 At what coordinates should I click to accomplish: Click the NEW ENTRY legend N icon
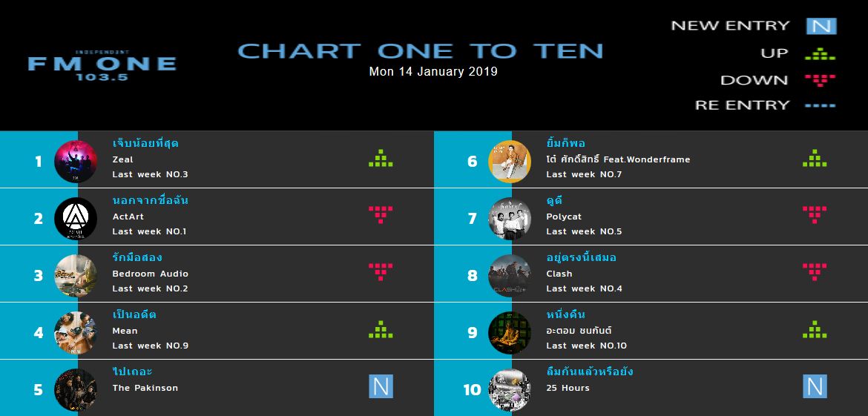click(x=821, y=26)
